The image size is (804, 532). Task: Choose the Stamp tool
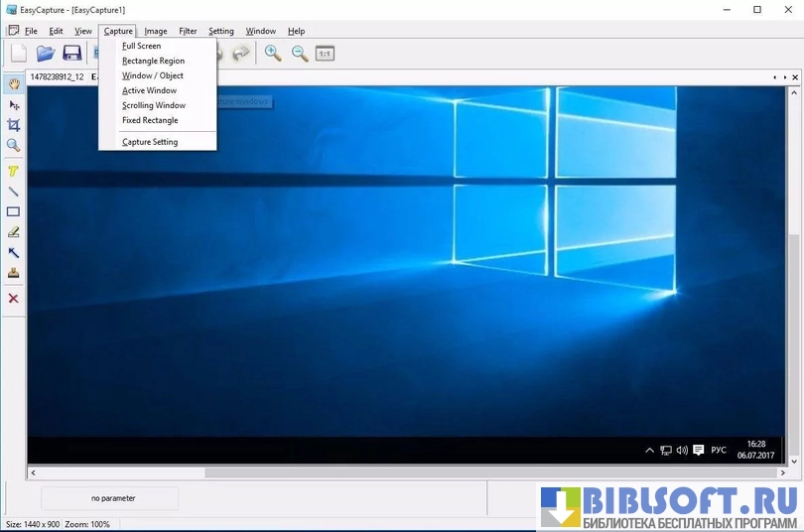(14, 273)
